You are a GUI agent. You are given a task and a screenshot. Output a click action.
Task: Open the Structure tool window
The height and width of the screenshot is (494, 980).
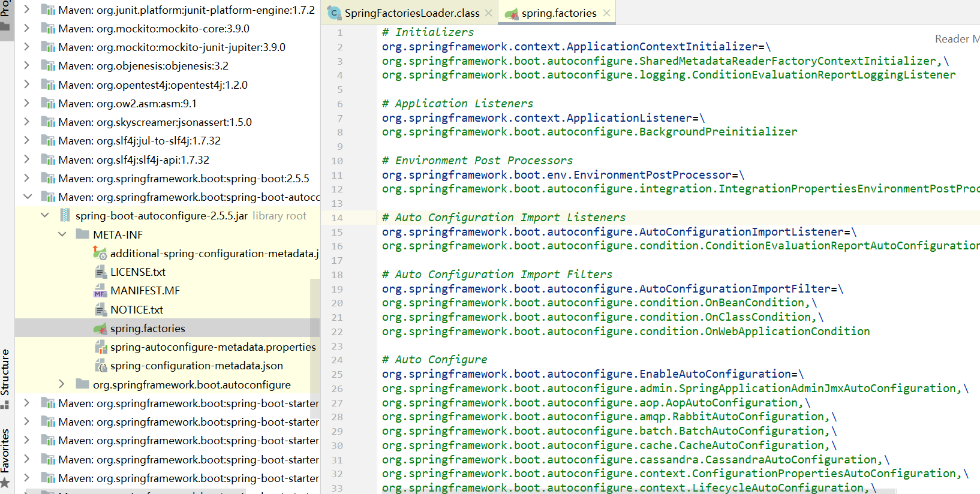tap(5, 372)
